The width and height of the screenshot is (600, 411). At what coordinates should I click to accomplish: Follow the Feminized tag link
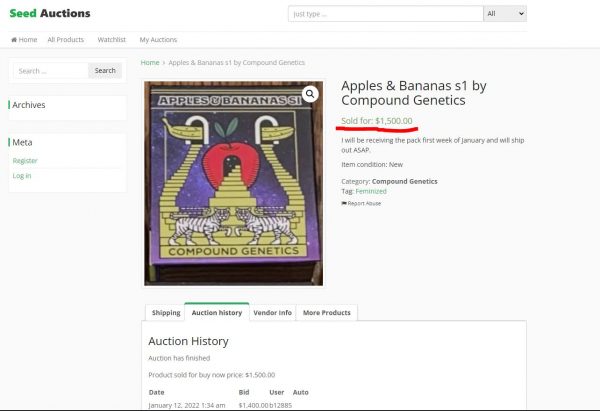(371, 191)
